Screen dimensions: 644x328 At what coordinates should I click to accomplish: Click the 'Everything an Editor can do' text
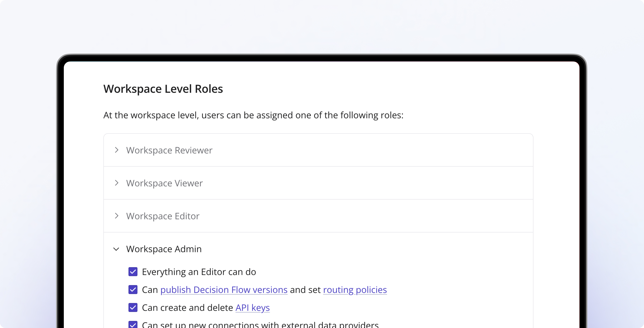(x=199, y=272)
